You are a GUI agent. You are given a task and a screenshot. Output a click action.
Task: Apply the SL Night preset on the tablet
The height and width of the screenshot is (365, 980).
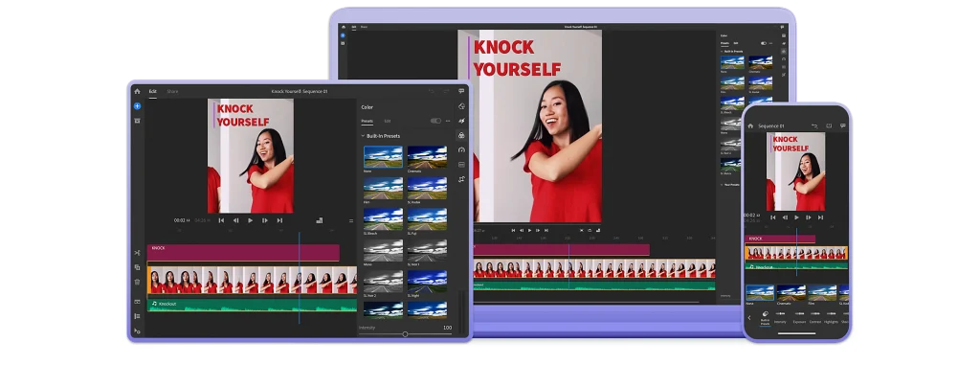[x=427, y=281]
